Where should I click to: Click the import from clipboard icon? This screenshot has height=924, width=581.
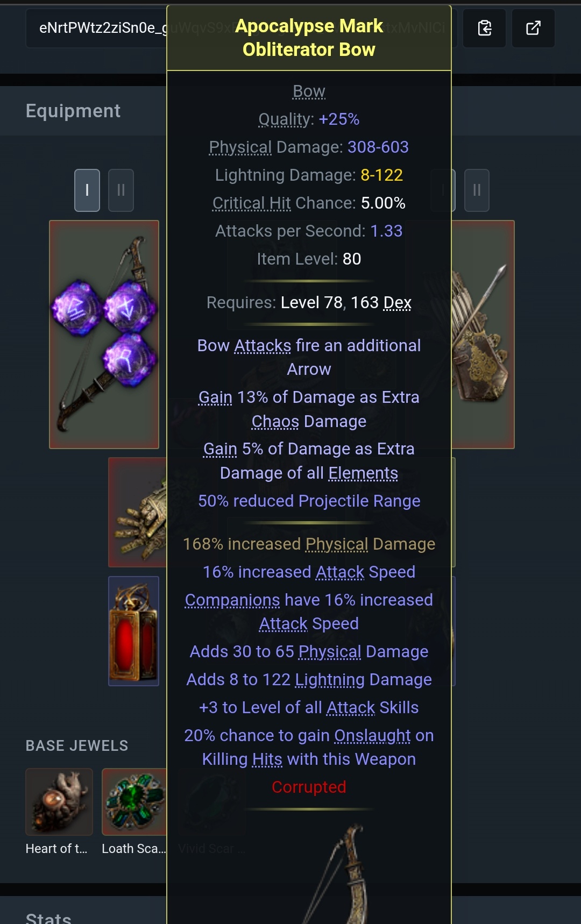click(x=484, y=28)
